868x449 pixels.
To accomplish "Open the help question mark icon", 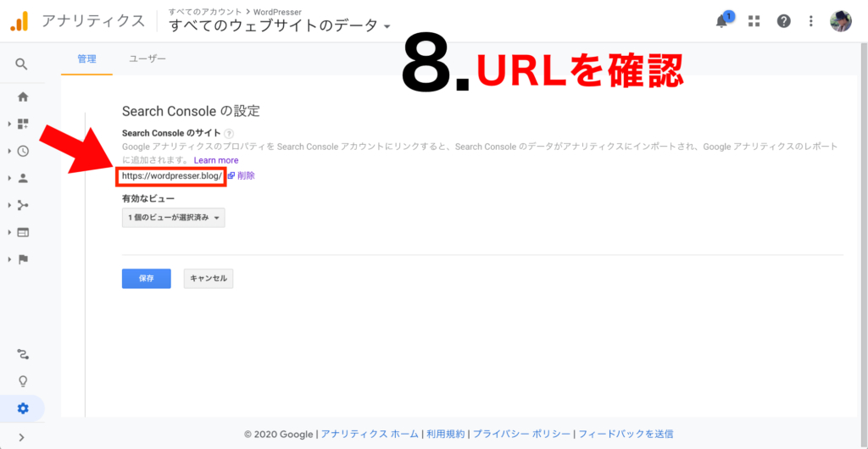I will [x=783, y=21].
